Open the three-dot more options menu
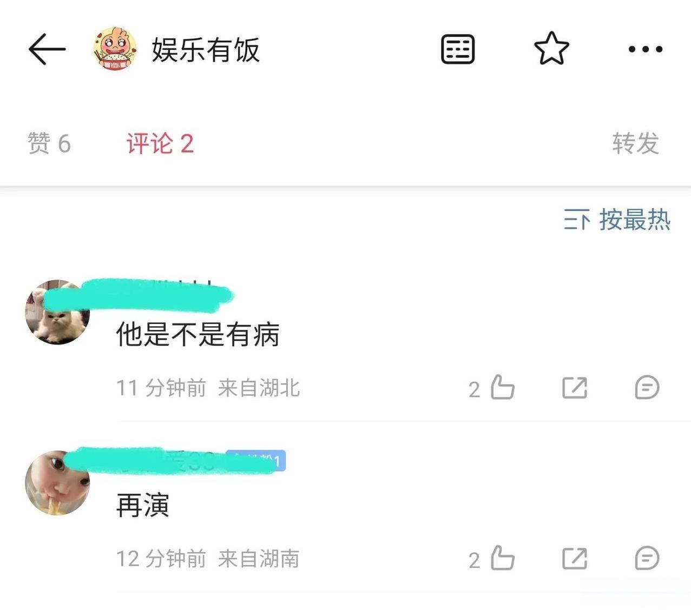 pos(645,49)
